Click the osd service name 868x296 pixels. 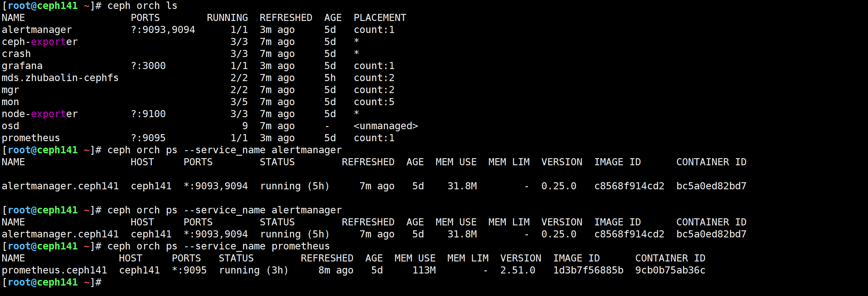(x=10, y=126)
